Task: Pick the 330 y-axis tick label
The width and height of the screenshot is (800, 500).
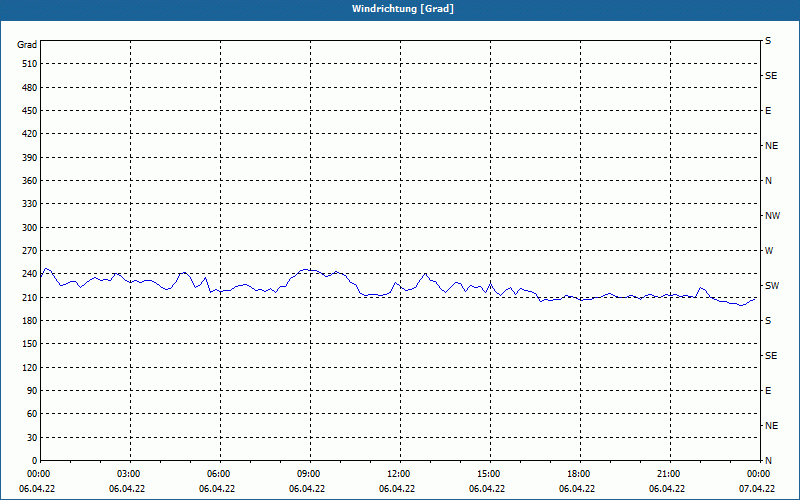Action: pyautogui.click(x=30, y=204)
